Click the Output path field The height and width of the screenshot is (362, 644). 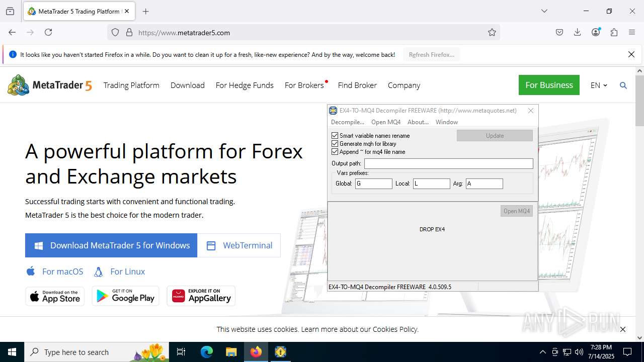[449, 163]
